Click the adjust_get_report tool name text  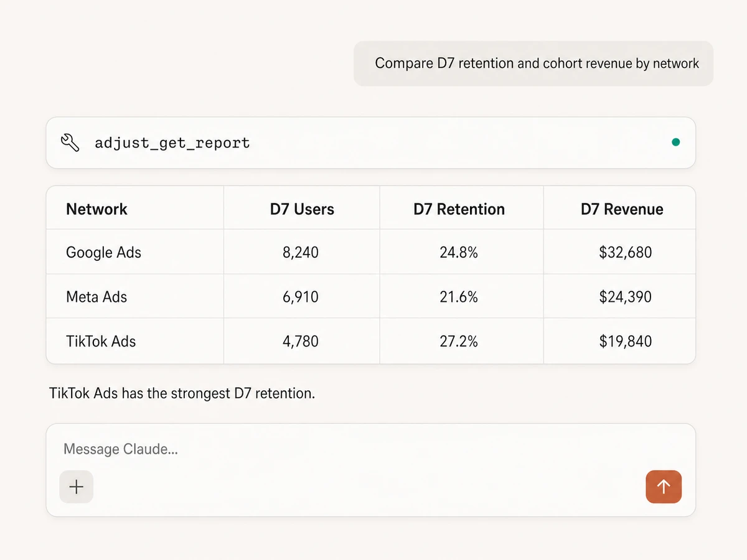pos(172,143)
